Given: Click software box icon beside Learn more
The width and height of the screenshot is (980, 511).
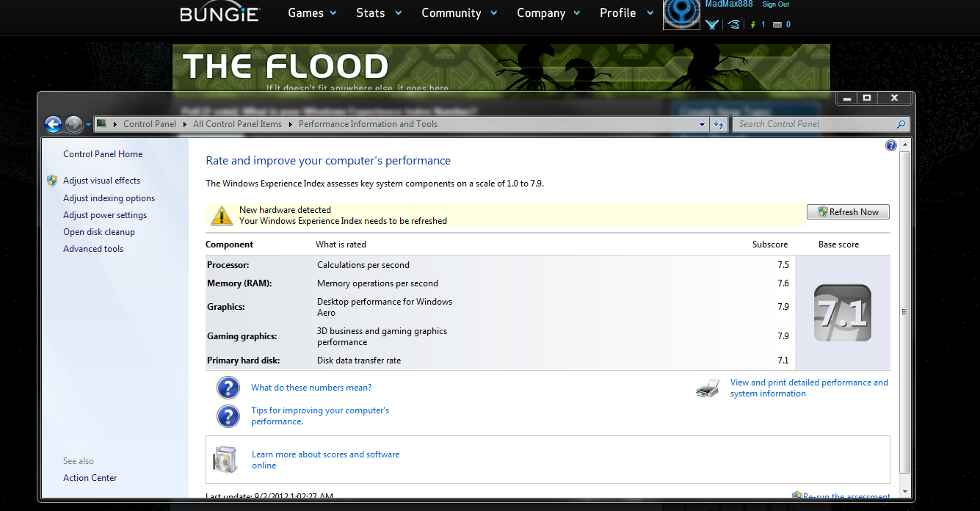Looking at the screenshot, I should pyautogui.click(x=225, y=459).
